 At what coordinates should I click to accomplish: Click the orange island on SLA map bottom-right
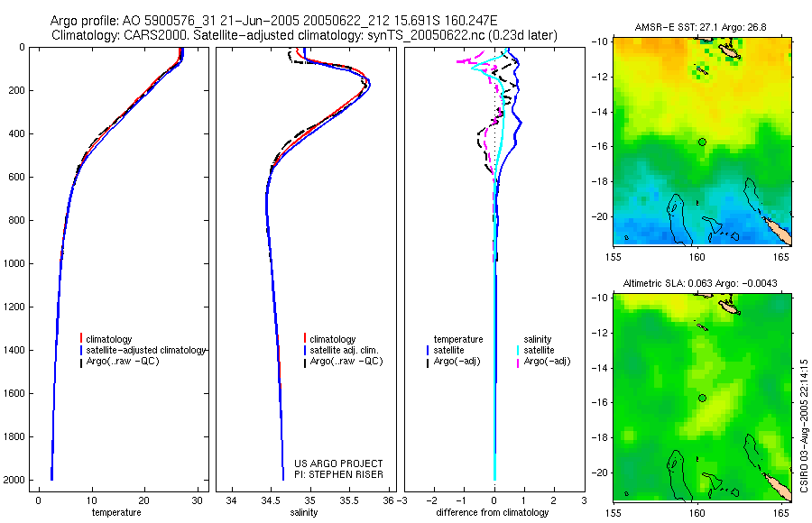click(778, 485)
